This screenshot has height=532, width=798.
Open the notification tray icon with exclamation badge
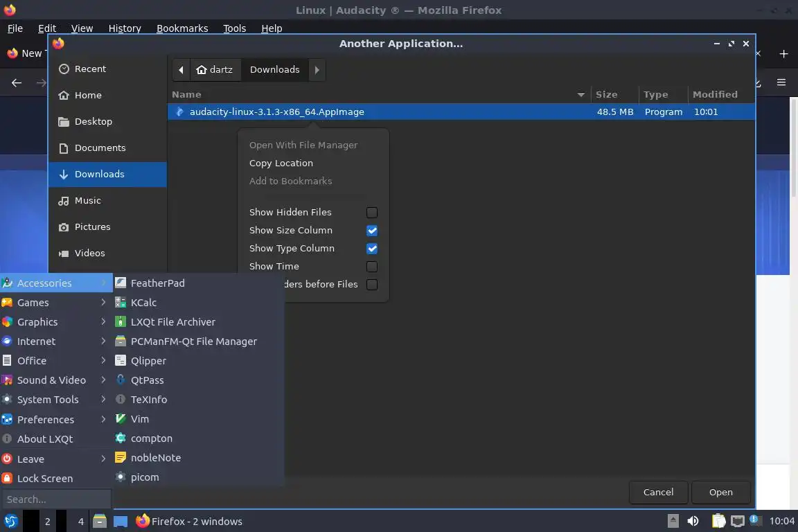[755, 520]
